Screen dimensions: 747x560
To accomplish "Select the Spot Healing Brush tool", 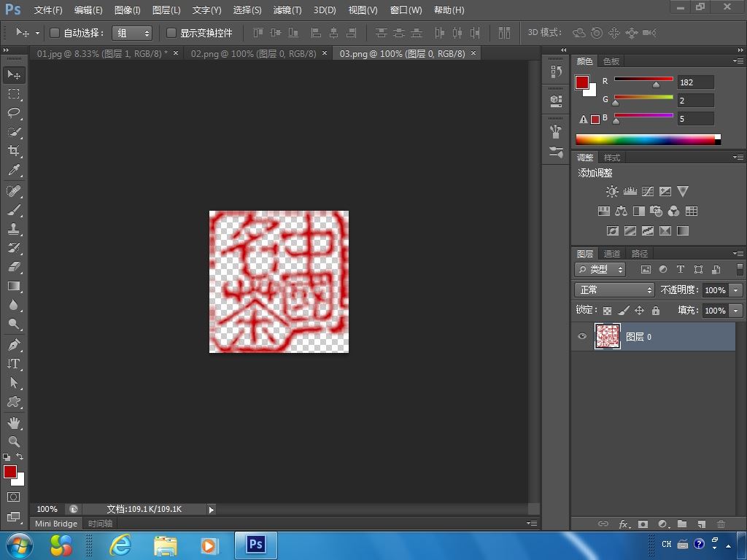I will coord(14,191).
